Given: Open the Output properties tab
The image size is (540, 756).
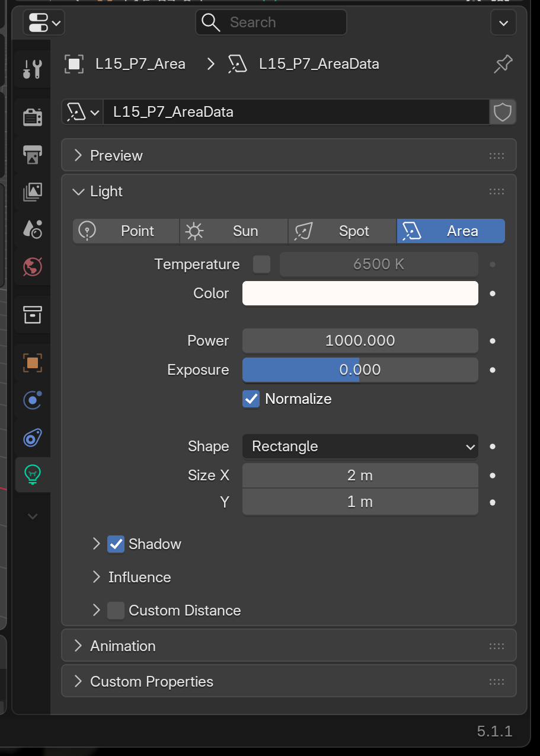Looking at the screenshot, I should (32, 154).
